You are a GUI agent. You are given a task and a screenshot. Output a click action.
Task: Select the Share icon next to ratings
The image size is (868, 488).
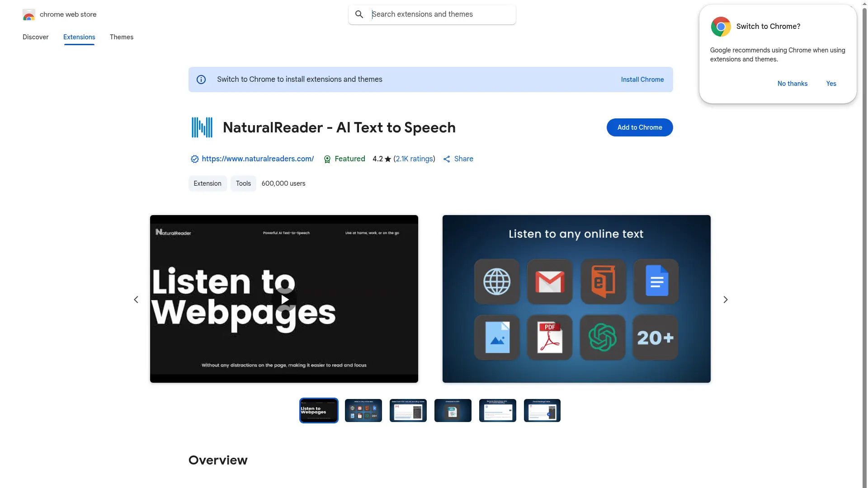[x=447, y=159]
